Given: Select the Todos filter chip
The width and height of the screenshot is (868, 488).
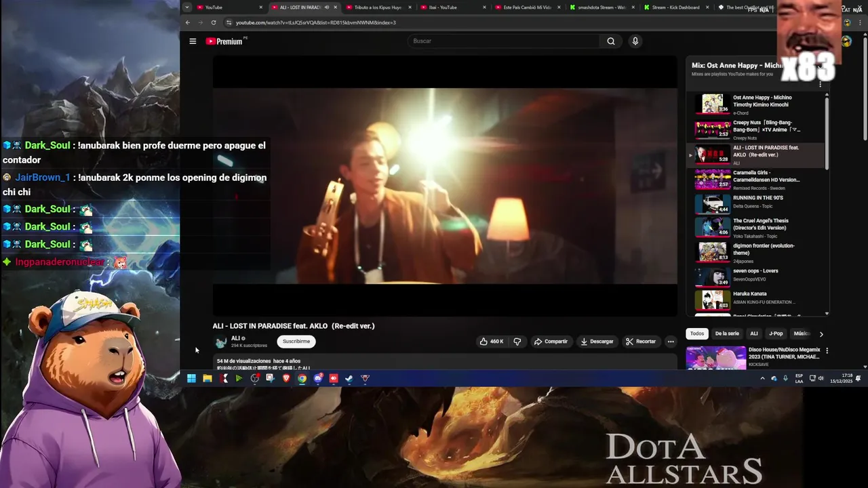Looking at the screenshot, I should click(x=697, y=333).
